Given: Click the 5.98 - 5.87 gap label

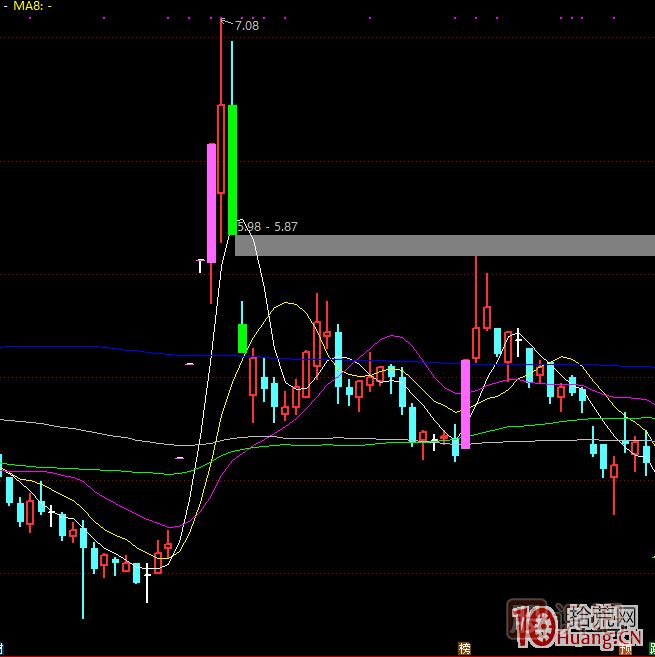Looking at the screenshot, I should coord(268,227).
